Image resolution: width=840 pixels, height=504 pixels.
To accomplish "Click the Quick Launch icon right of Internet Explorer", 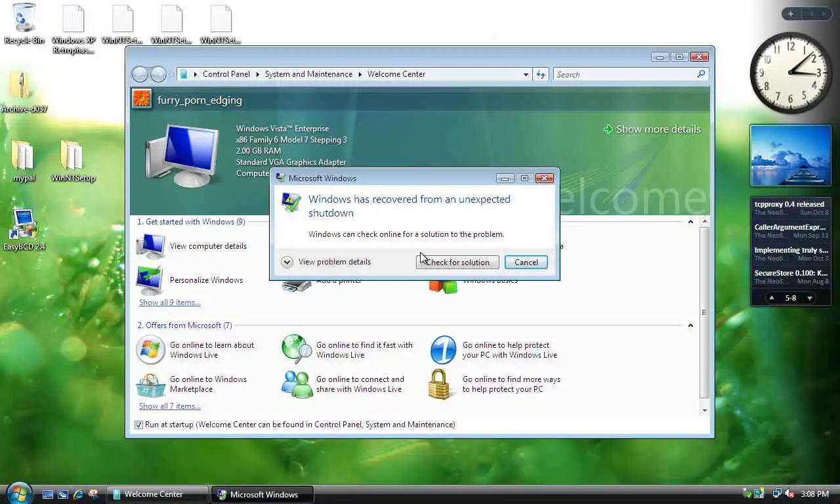I will pyautogui.click(x=93, y=494).
